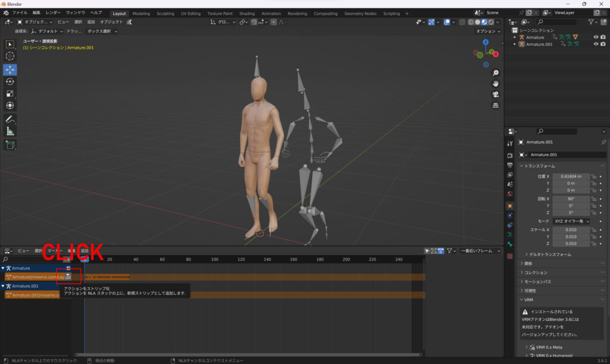The image size is (610, 364).
Task: Open the XYZ Euler rotation mode dropdown
Action: pos(571,221)
